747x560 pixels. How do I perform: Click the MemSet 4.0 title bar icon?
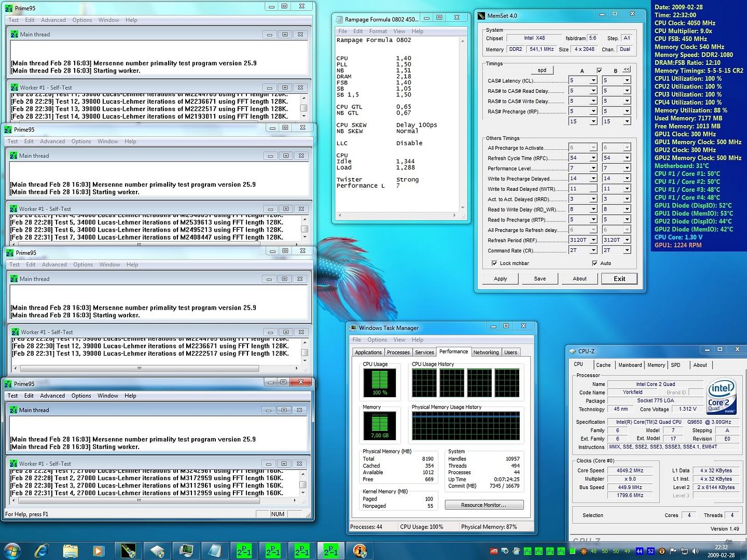(x=481, y=16)
